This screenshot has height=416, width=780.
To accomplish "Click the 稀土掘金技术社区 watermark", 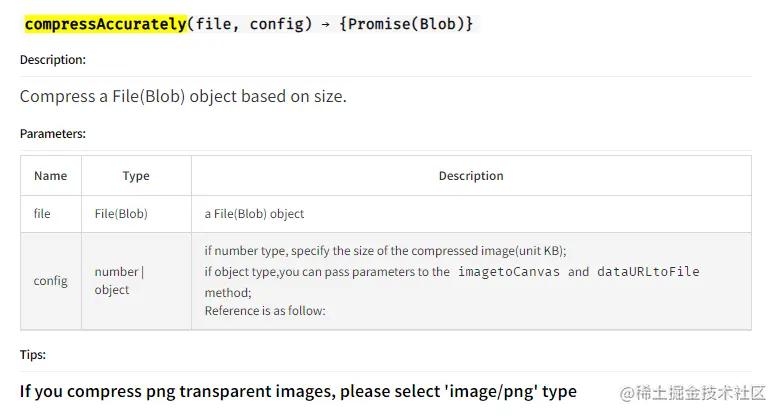I will (x=692, y=393).
